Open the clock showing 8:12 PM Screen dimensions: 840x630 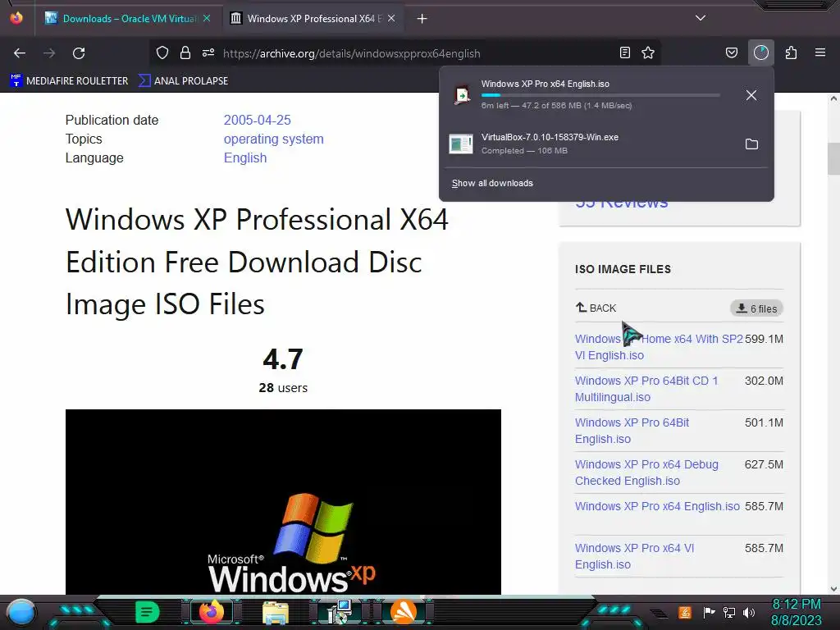(x=796, y=612)
